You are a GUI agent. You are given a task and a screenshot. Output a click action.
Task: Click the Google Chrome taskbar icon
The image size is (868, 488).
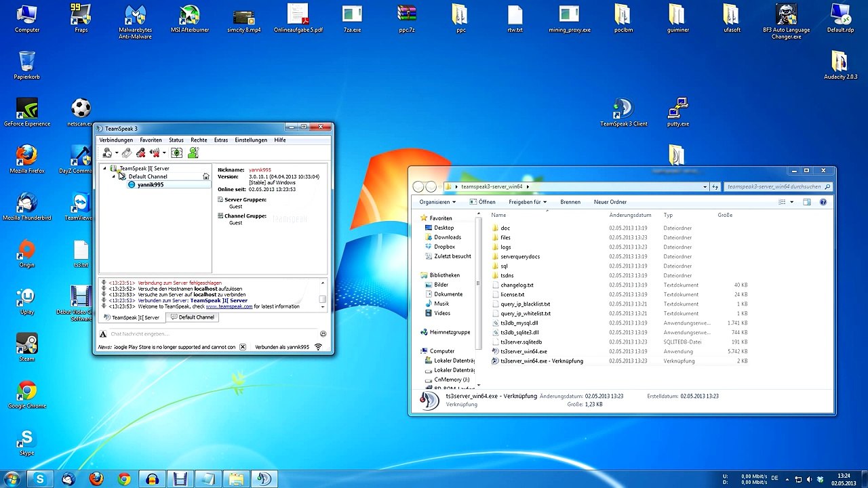tap(124, 479)
